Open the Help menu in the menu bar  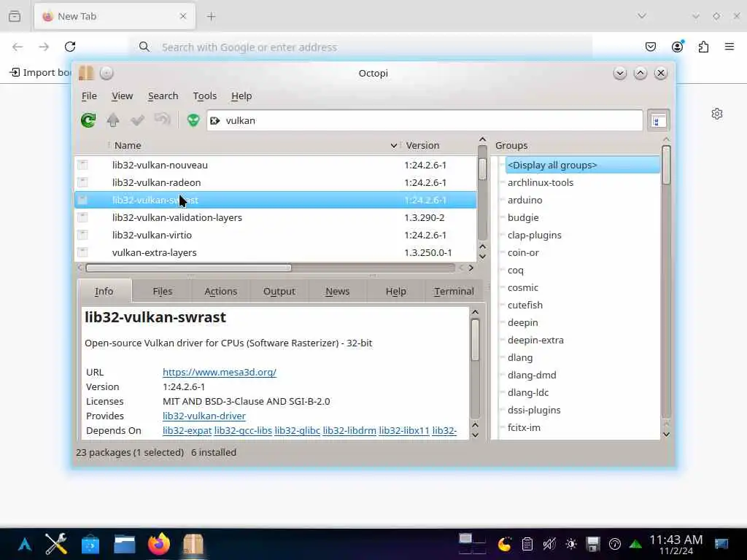[x=241, y=96]
